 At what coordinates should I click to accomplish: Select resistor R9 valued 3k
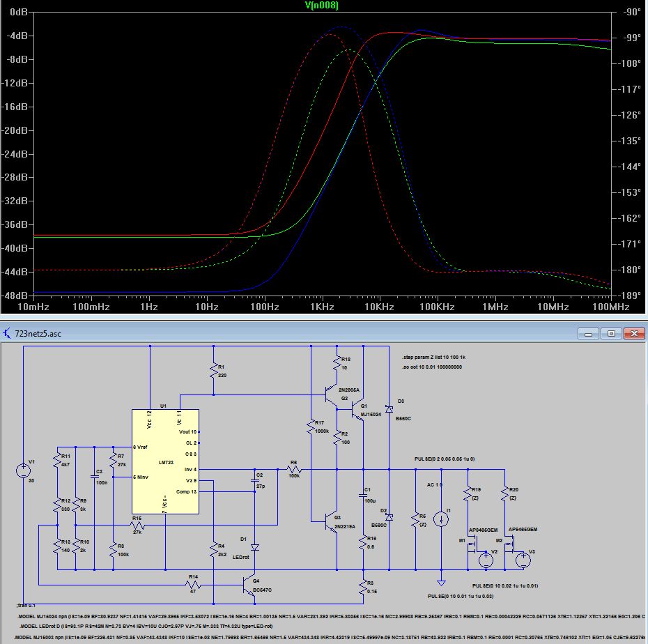point(76,505)
